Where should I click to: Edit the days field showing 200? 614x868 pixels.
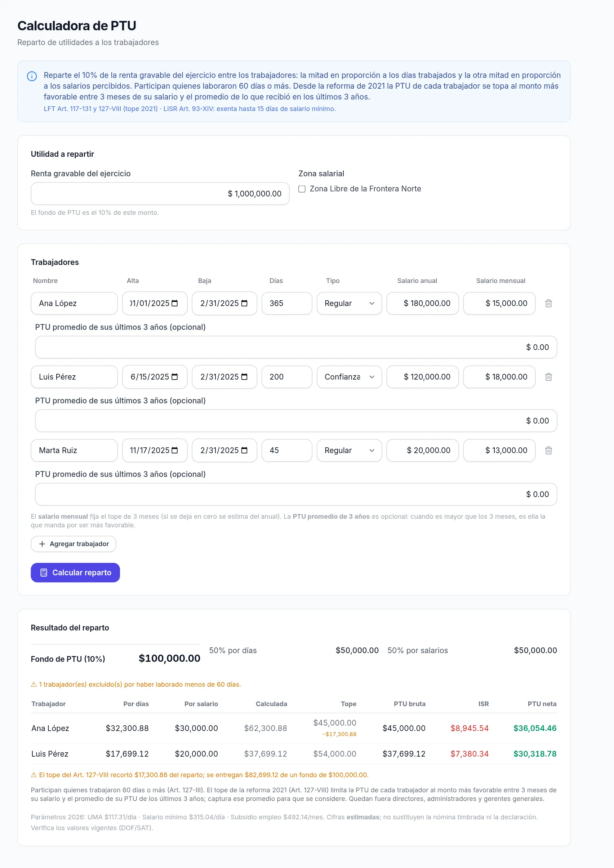pos(286,377)
